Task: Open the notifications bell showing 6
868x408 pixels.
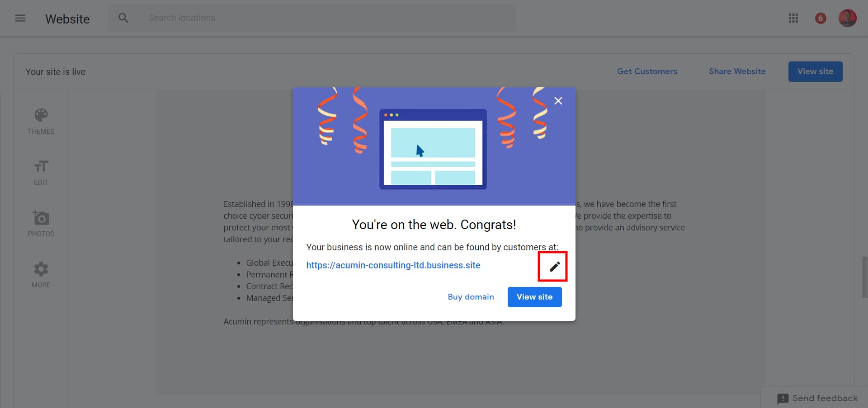Action: (x=821, y=18)
